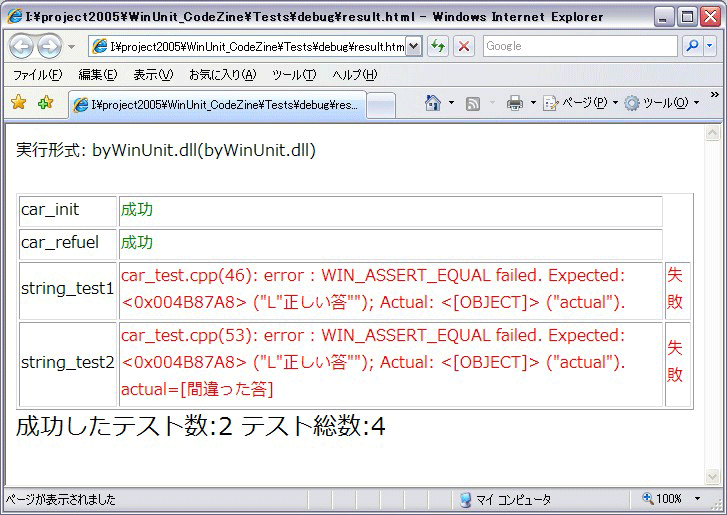Viewport: 727px width, 515px height.
Task: Open the Home button dropdown arrow
Action: point(451,102)
